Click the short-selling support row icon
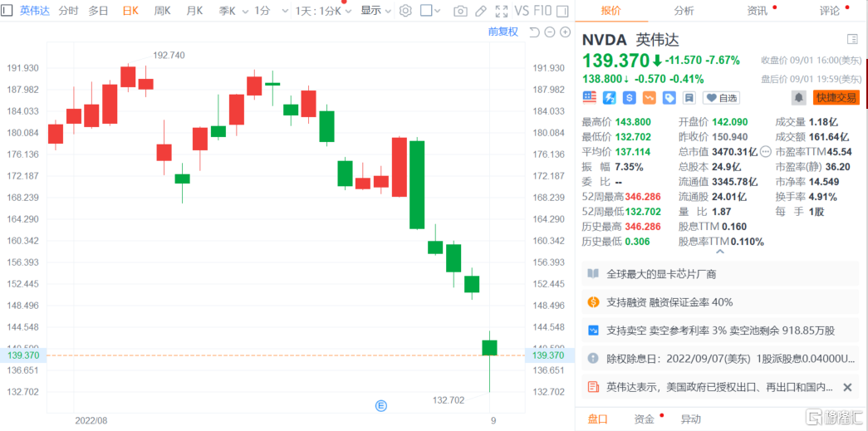 (593, 331)
